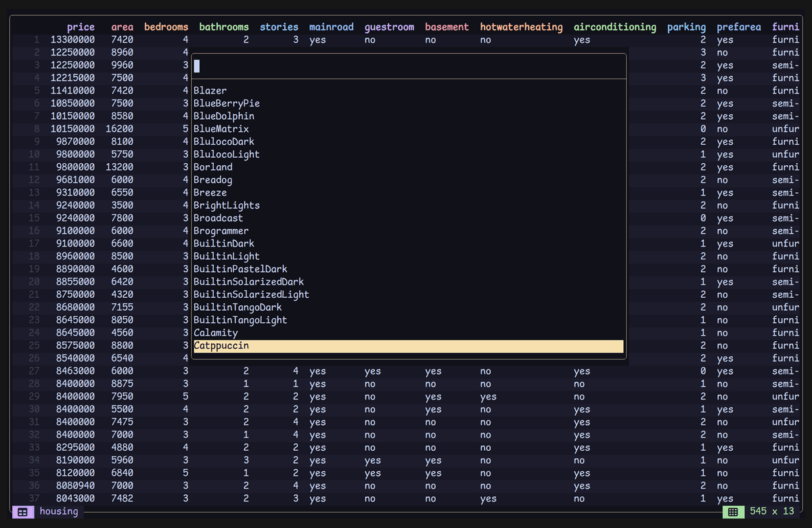This screenshot has height=528, width=812.
Task: Click the guestroom column header
Action: (x=389, y=27)
